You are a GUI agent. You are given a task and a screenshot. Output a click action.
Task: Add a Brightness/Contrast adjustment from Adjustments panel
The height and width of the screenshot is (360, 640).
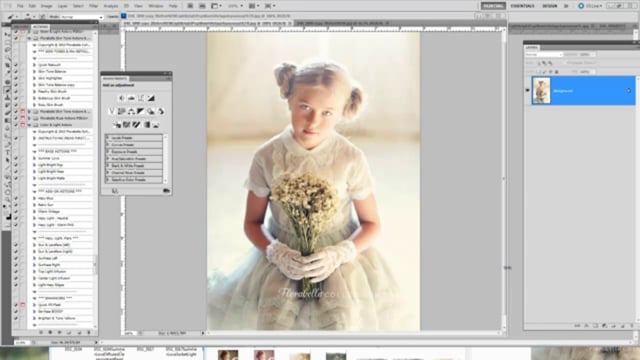[x=121, y=98]
